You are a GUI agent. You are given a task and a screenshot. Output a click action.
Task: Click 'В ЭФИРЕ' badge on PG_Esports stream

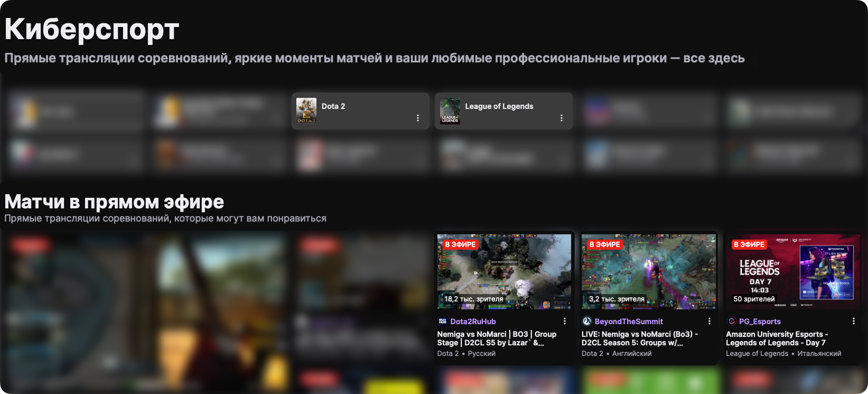pos(749,244)
